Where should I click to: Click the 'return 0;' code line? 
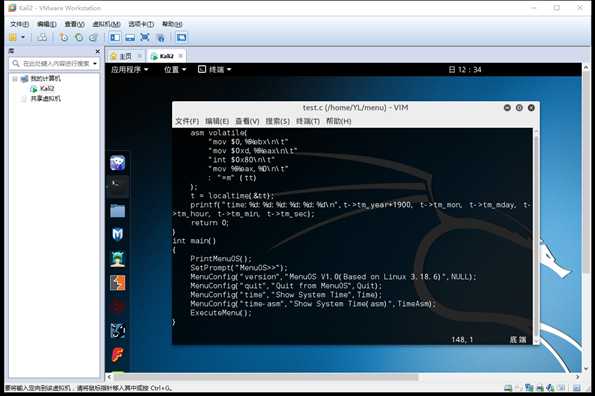[209, 223]
